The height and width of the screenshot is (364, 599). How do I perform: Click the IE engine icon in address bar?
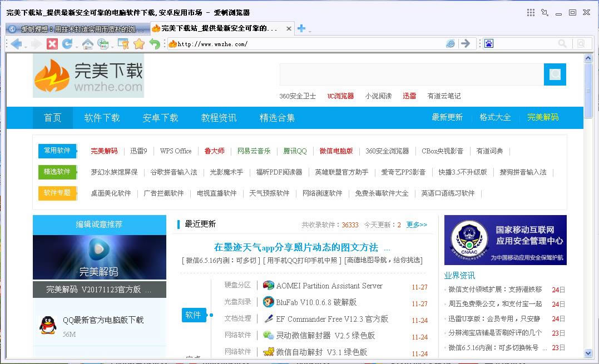click(x=451, y=43)
